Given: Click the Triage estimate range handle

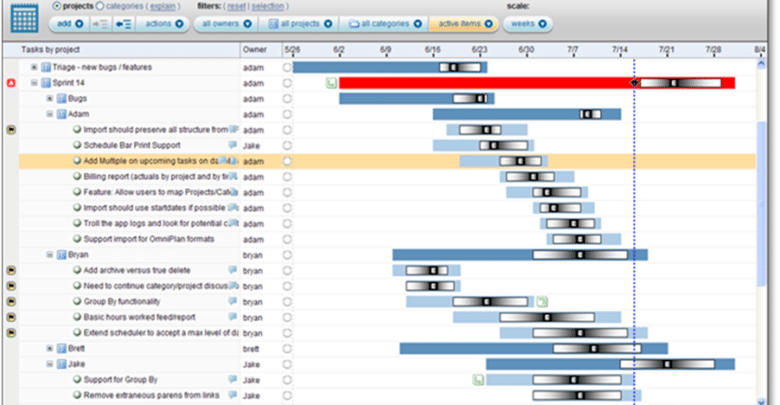Looking at the screenshot, I should pos(460,68).
